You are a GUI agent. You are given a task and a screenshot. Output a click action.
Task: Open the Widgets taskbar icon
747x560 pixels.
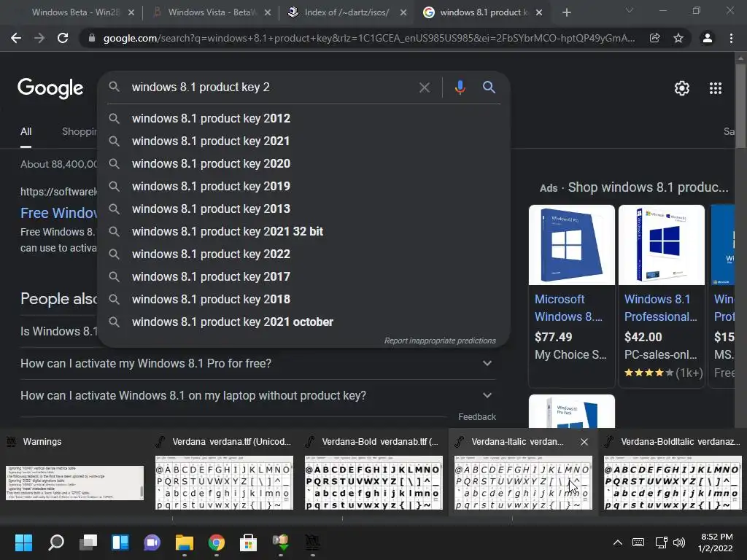point(120,542)
